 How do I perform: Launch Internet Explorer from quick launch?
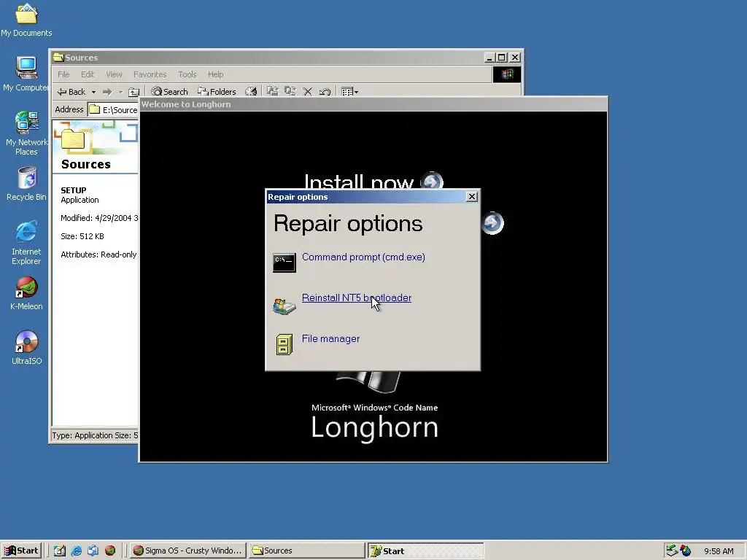(76, 551)
